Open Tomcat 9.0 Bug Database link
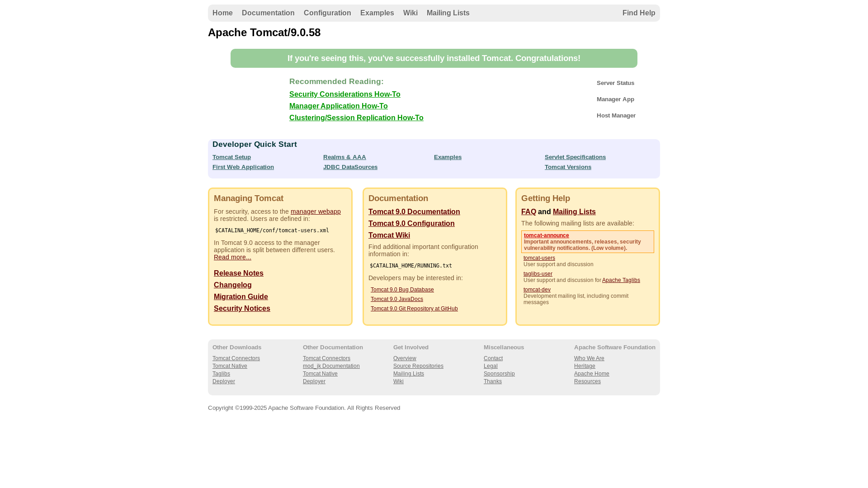The image size is (868, 488). point(402,290)
